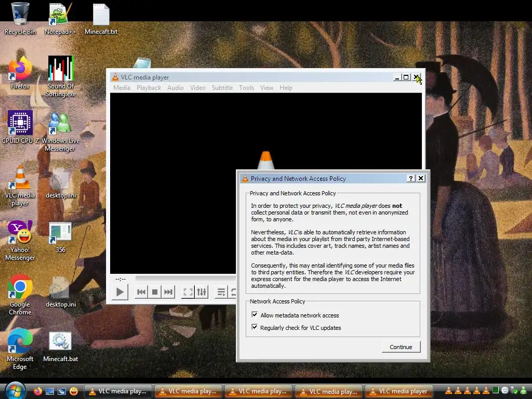The width and height of the screenshot is (532, 399).
Task: Click the taskbar button labeled VLC media player
Action: click(398, 391)
